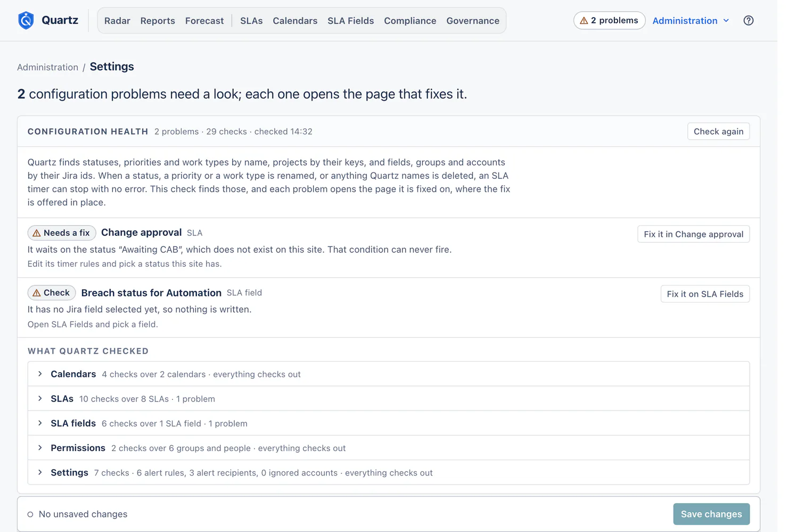Open the SLA Fields nav tab

click(351, 21)
